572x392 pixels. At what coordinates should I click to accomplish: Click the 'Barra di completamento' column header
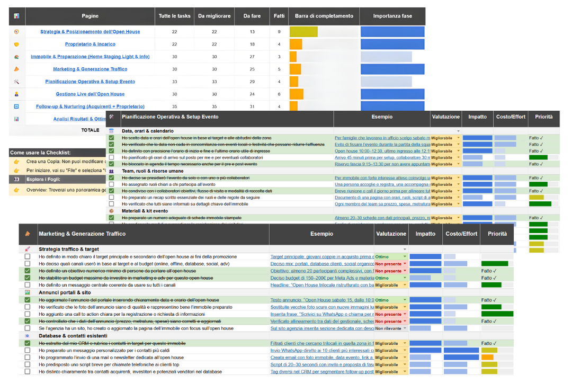[324, 16]
